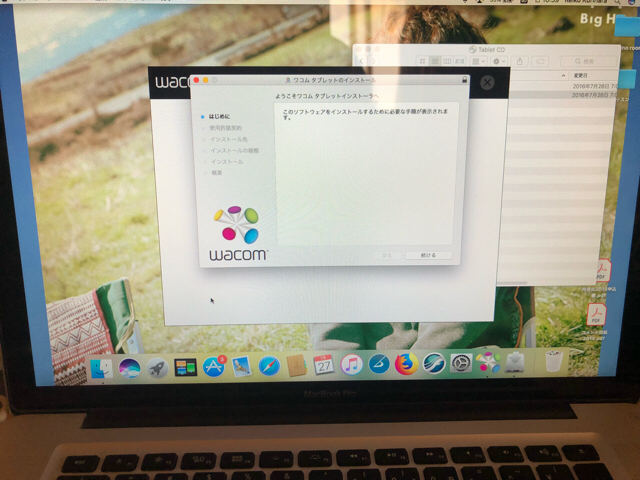Select the はじめに step in the installer sidebar
Viewport: 640px width, 480px height.
pos(219,116)
